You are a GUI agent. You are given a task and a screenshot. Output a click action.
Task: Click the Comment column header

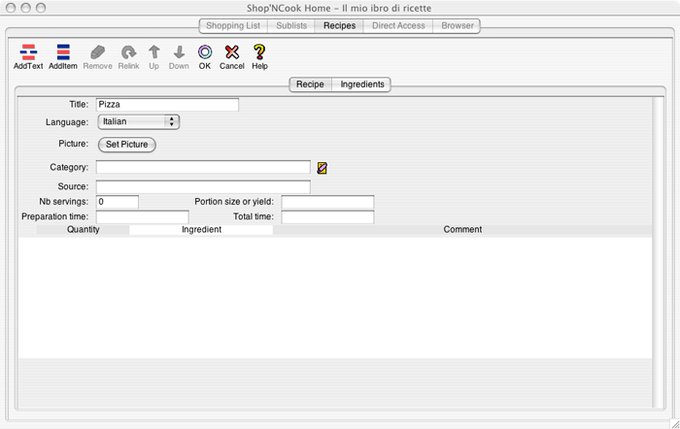coord(462,229)
